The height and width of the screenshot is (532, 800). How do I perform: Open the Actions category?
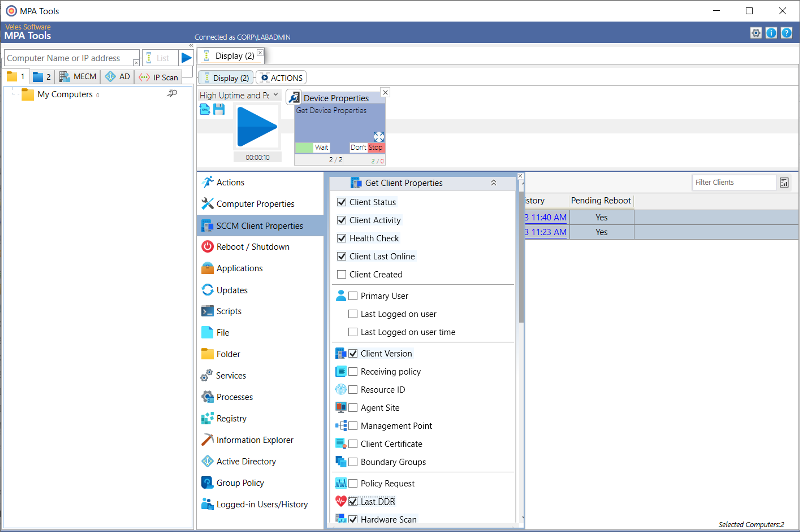[x=260, y=182]
